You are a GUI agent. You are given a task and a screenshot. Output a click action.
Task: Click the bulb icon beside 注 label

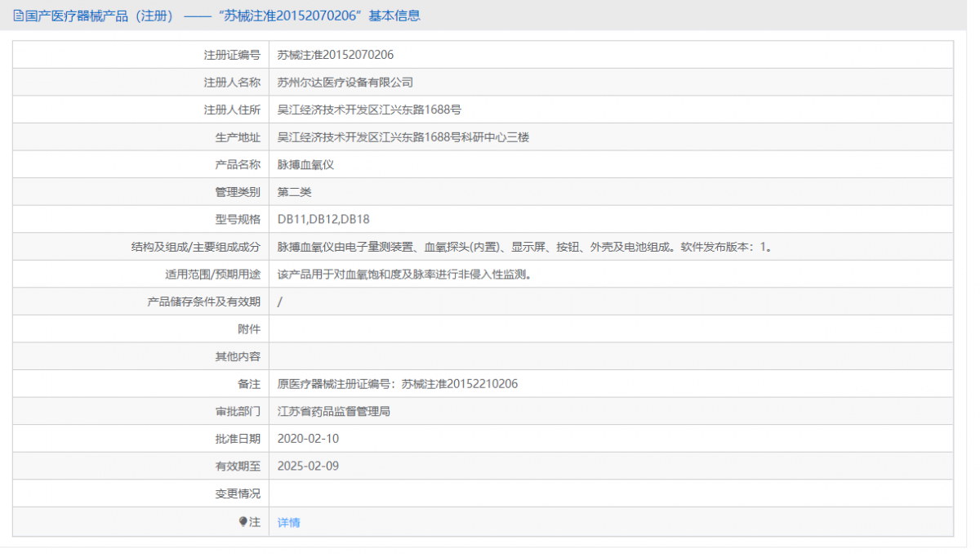pyautogui.click(x=243, y=521)
